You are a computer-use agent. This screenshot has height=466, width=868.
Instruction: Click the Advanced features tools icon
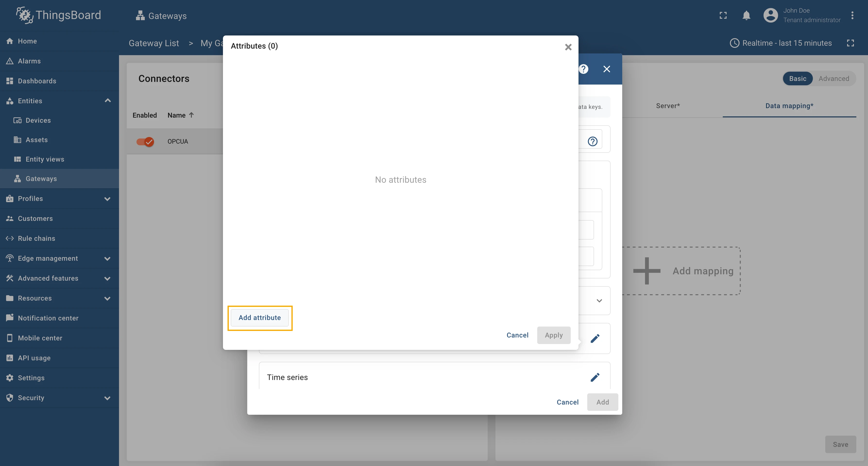(x=10, y=278)
